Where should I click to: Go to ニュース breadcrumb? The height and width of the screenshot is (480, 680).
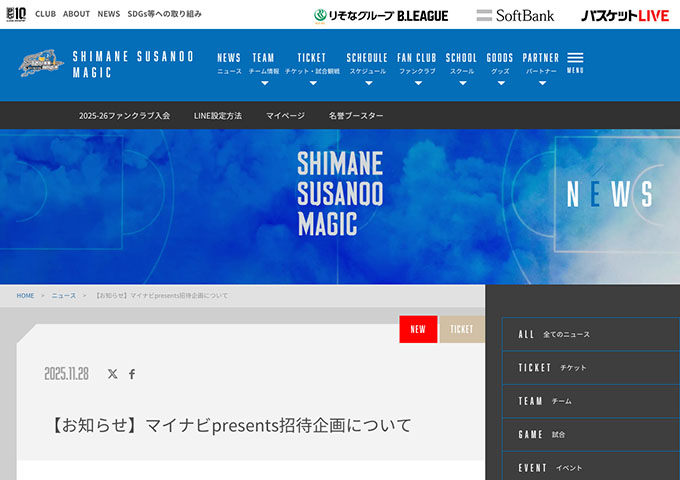coord(64,296)
